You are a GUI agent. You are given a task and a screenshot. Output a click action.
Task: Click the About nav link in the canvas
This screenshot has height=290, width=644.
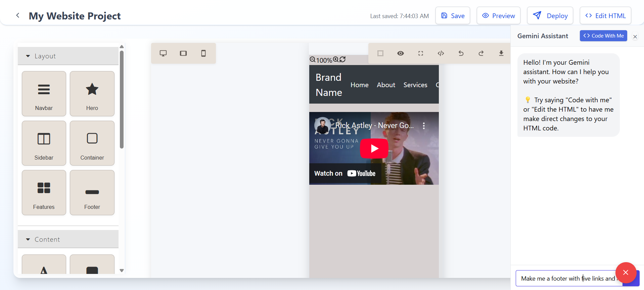[x=386, y=85]
